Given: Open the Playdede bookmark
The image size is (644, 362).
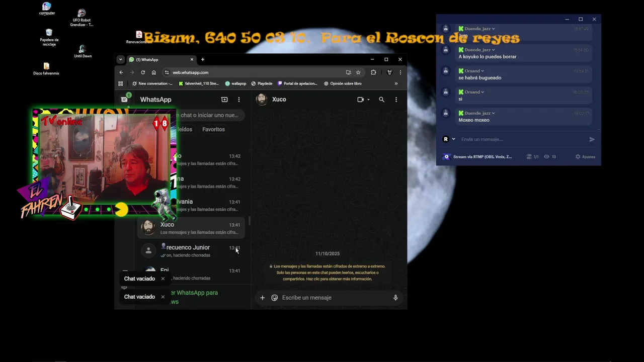Looking at the screenshot, I should coord(262,83).
